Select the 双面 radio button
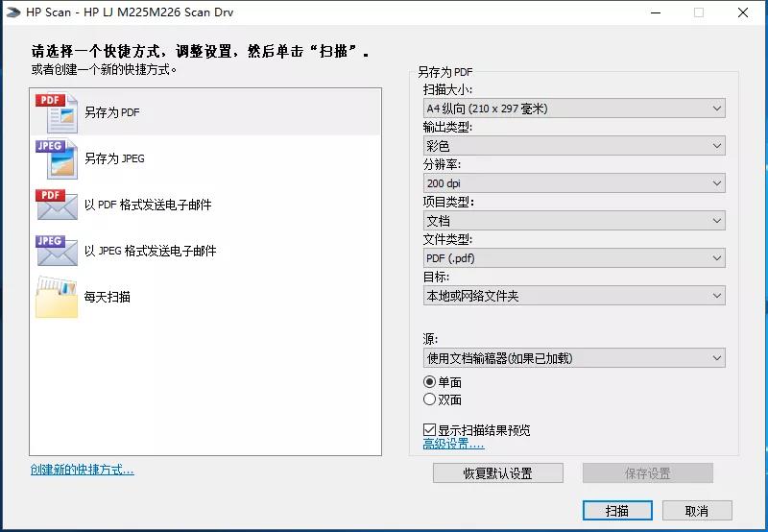The height and width of the screenshot is (532, 768). point(429,399)
